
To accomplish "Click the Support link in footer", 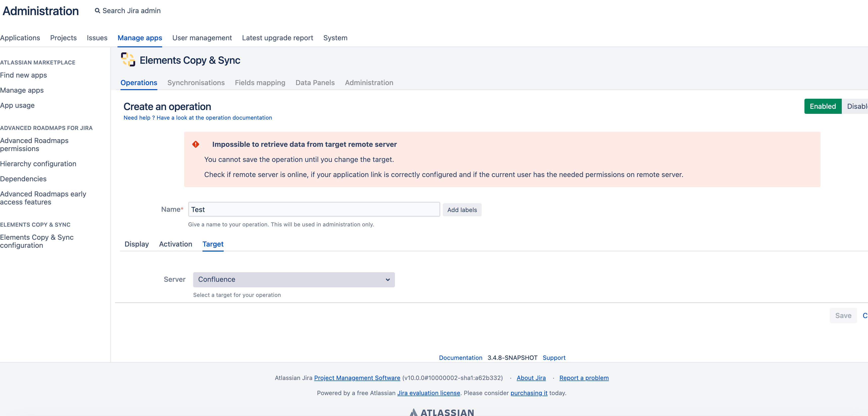I will click(x=554, y=358).
